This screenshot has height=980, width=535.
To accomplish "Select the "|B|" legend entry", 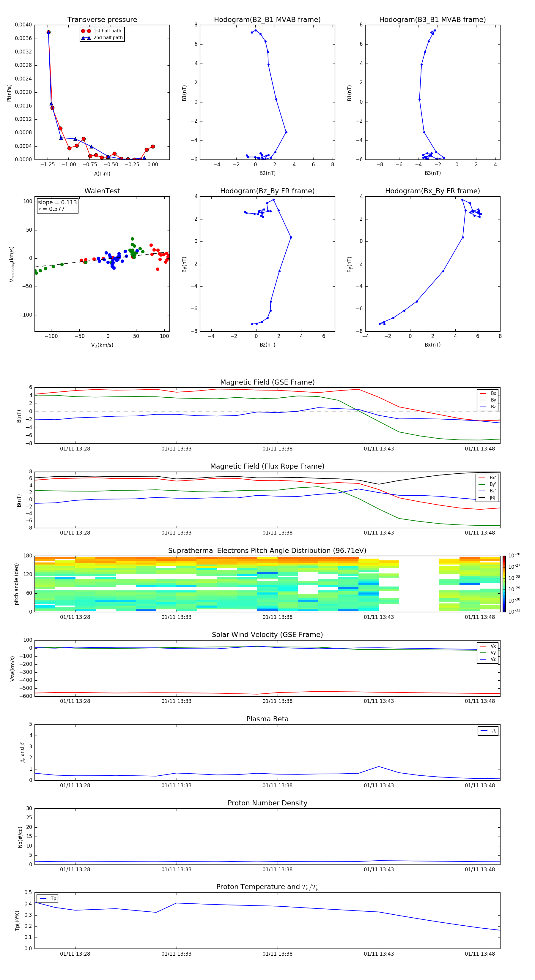I will pyautogui.click(x=487, y=498).
